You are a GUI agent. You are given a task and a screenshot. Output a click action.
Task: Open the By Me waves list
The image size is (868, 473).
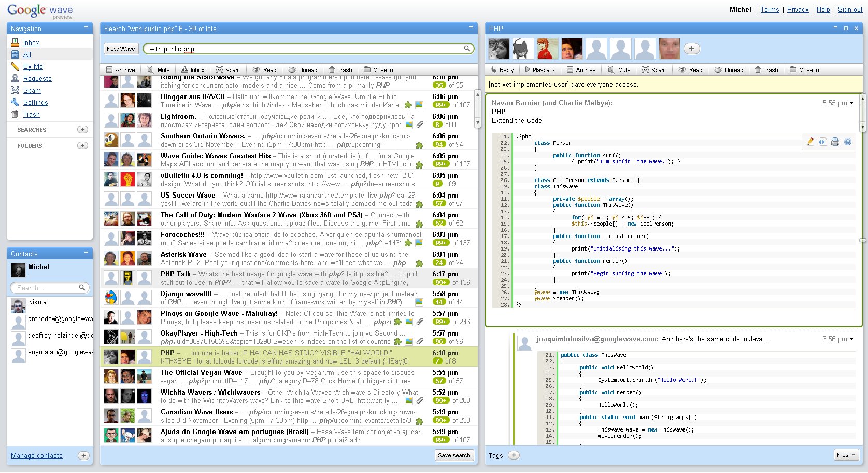click(33, 66)
